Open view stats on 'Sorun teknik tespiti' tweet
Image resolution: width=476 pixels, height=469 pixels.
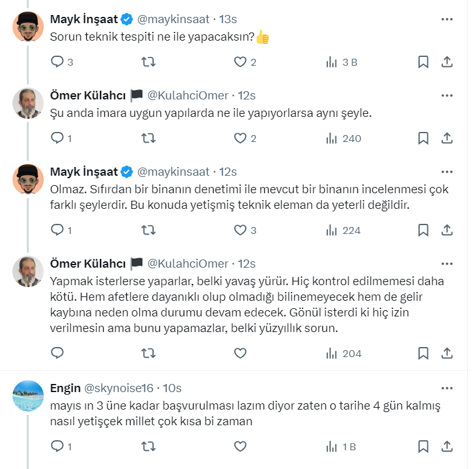(x=341, y=62)
